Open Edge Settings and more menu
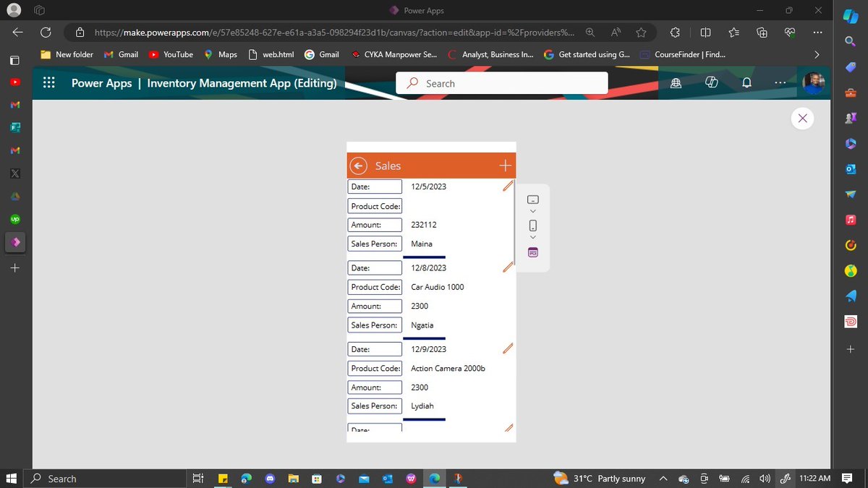The image size is (868, 488). (817, 32)
